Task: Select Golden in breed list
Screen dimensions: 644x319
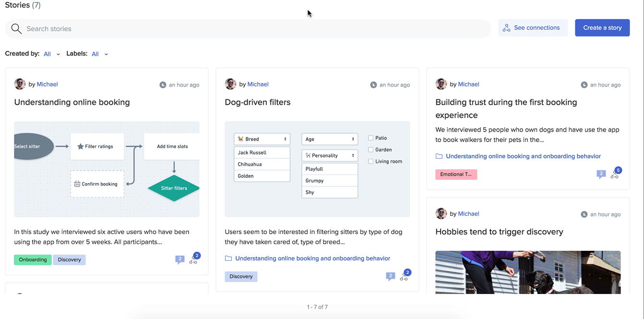Action: pyautogui.click(x=262, y=176)
